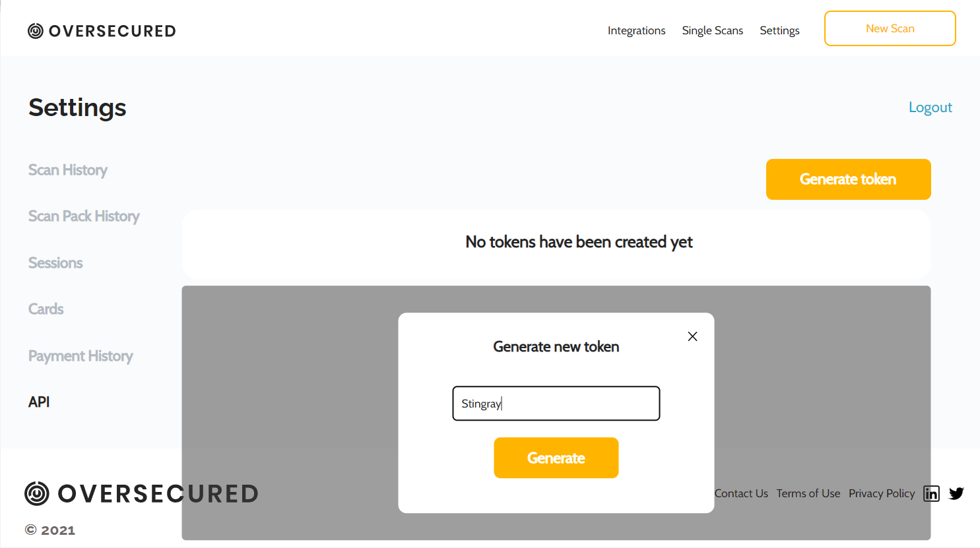Click the footer Oversecured logo
Image resolution: width=980 pixels, height=548 pixels.
click(141, 493)
